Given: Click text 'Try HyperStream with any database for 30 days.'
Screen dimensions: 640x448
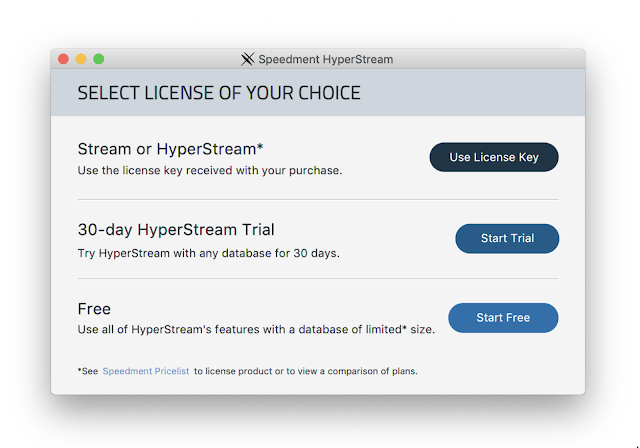Looking at the screenshot, I should [209, 253].
